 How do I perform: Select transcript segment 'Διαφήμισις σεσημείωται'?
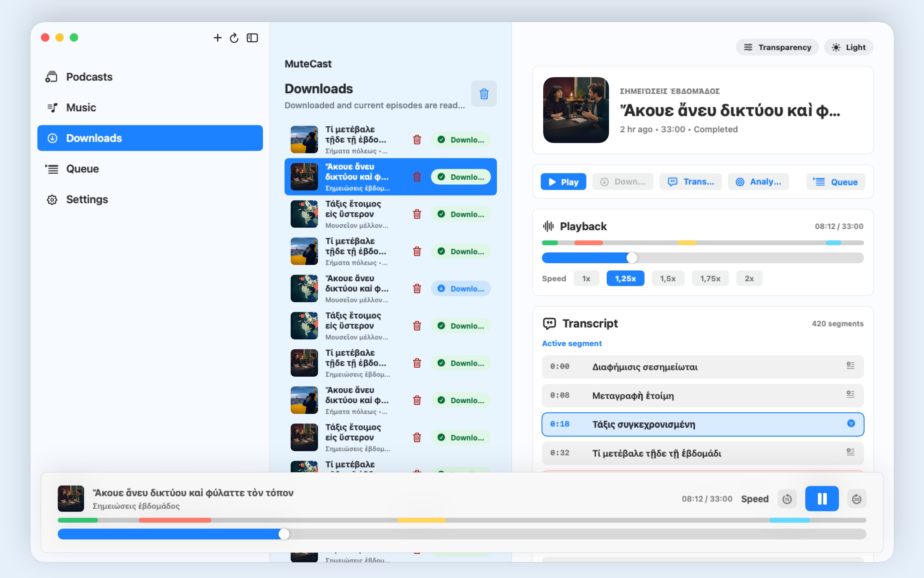[703, 367]
